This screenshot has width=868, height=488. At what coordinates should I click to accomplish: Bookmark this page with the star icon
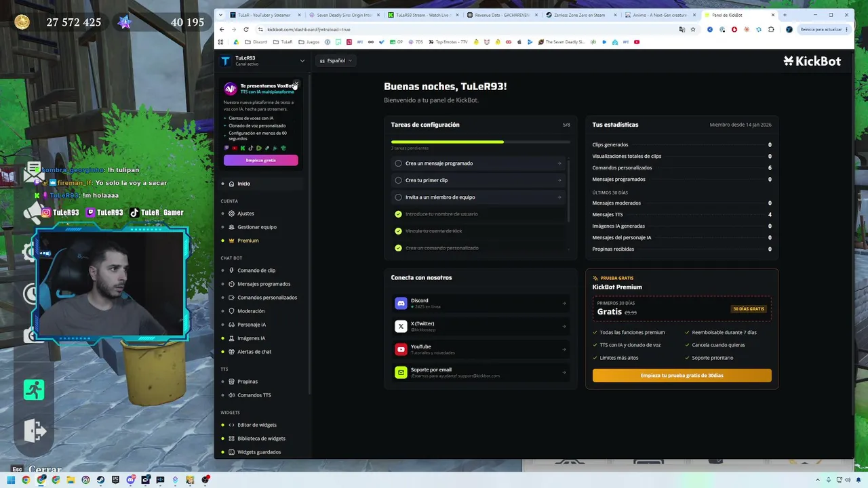[692, 29]
